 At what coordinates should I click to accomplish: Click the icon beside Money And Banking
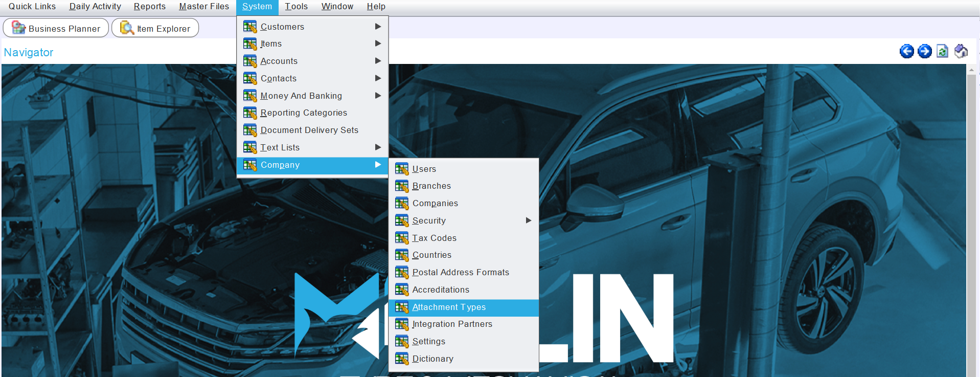click(x=250, y=96)
